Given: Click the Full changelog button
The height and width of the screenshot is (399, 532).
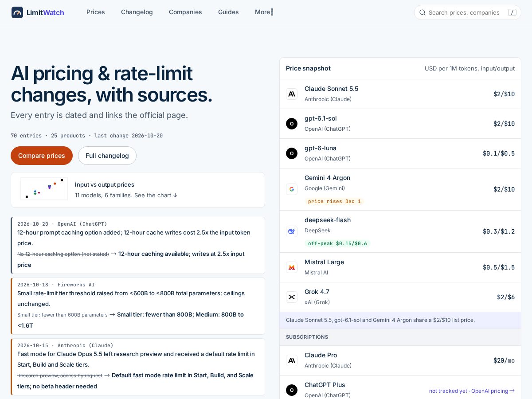Looking at the screenshot, I should point(107,156).
